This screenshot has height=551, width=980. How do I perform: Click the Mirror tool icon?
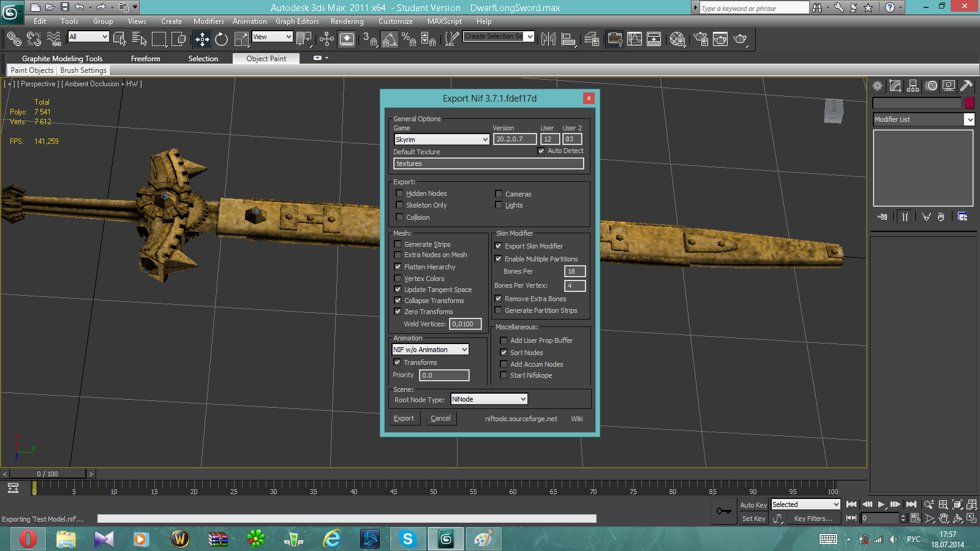(x=548, y=39)
